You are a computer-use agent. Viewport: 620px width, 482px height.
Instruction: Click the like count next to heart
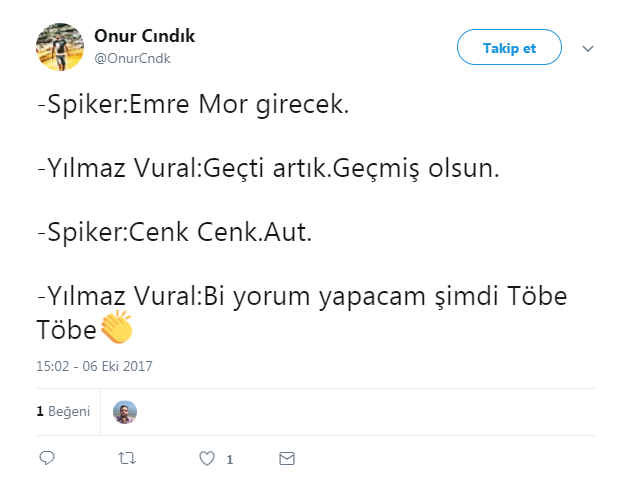click(x=229, y=459)
